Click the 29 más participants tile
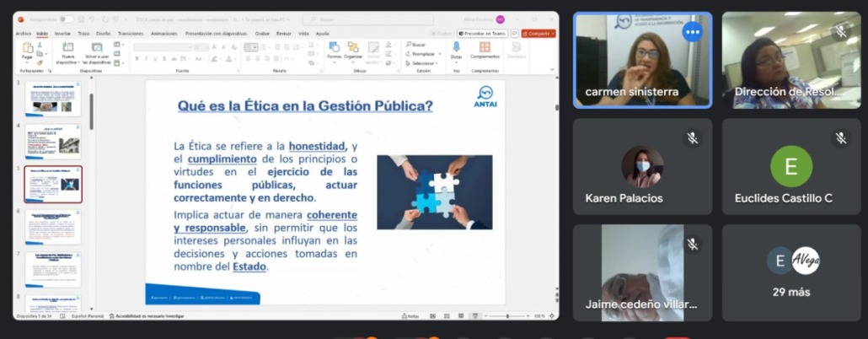868x339 pixels. (x=791, y=272)
